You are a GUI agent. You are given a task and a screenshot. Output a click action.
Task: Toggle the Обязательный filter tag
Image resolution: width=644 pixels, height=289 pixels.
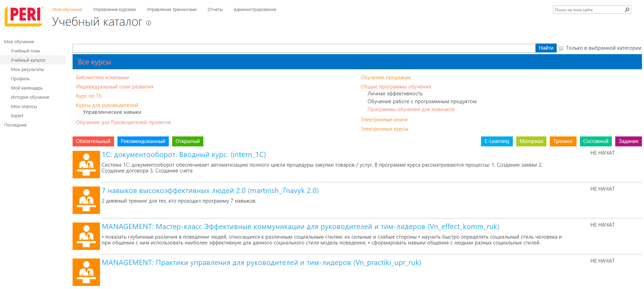pos(93,141)
